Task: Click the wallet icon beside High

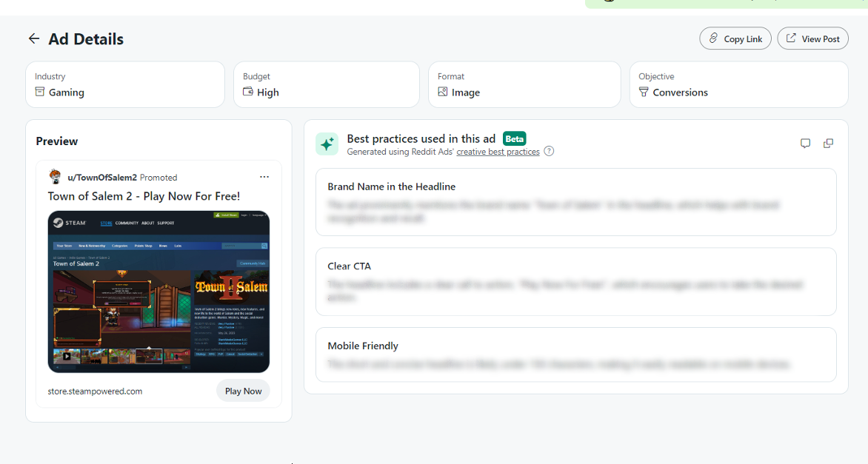Action: pos(248,92)
